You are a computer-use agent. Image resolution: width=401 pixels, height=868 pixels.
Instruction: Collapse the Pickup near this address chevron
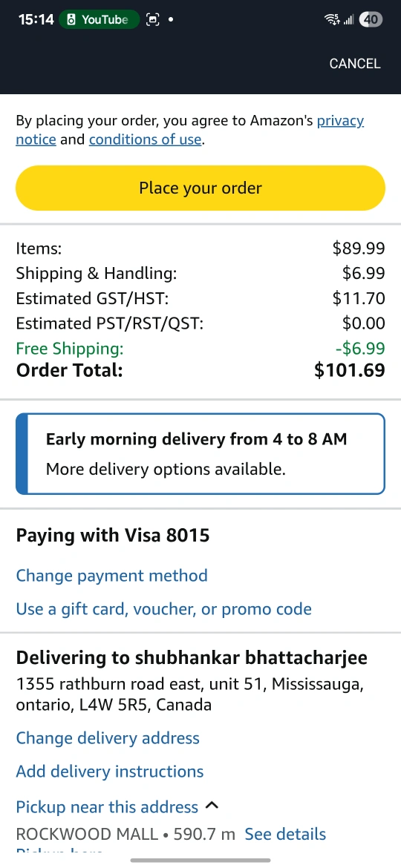212,806
